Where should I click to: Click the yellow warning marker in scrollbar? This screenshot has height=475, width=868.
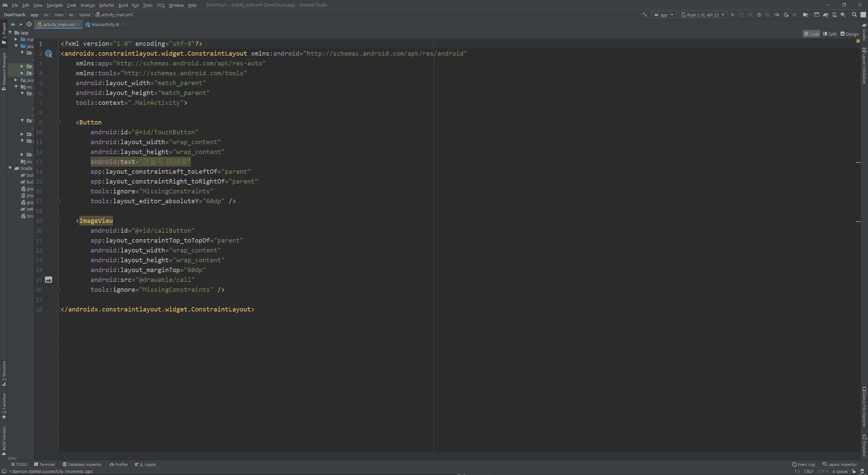tap(858, 163)
